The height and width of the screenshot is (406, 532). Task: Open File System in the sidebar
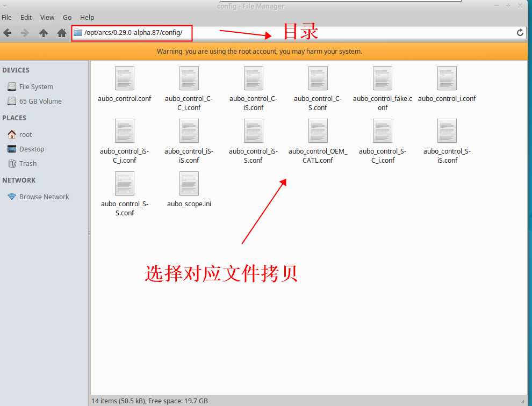click(31, 87)
